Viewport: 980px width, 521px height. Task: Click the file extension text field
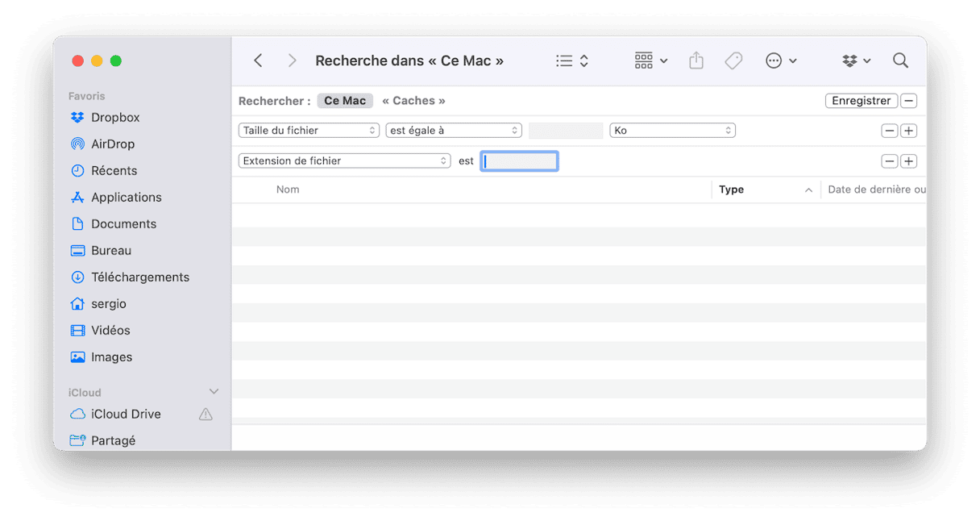point(519,161)
